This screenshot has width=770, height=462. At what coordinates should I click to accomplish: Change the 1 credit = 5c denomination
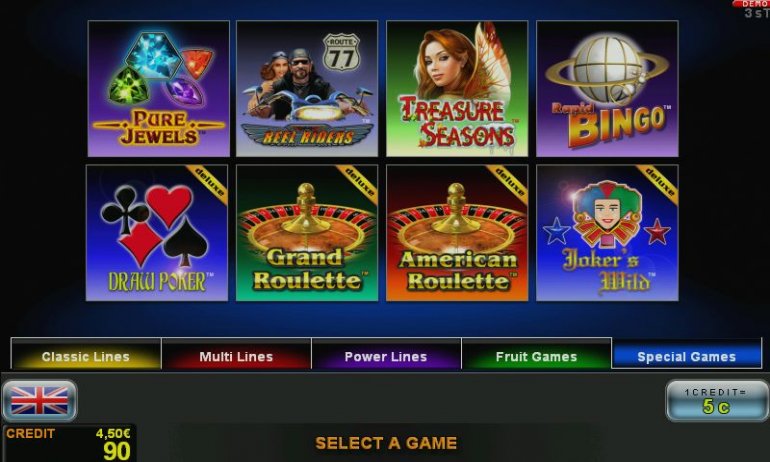click(x=716, y=401)
